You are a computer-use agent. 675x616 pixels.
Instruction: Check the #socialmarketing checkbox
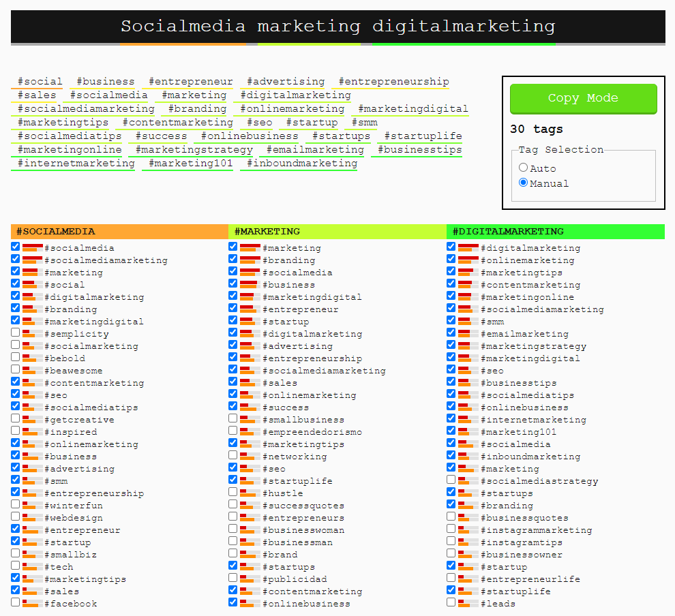click(16, 345)
